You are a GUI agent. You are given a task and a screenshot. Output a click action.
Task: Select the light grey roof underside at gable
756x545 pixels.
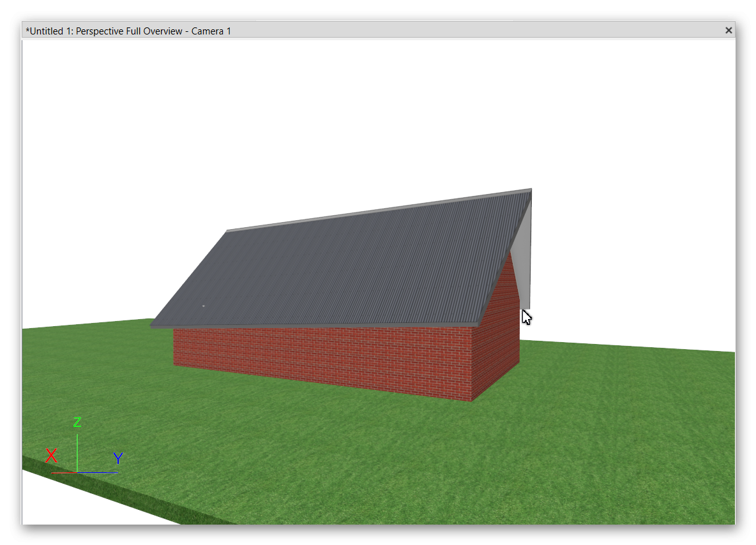(524, 255)
